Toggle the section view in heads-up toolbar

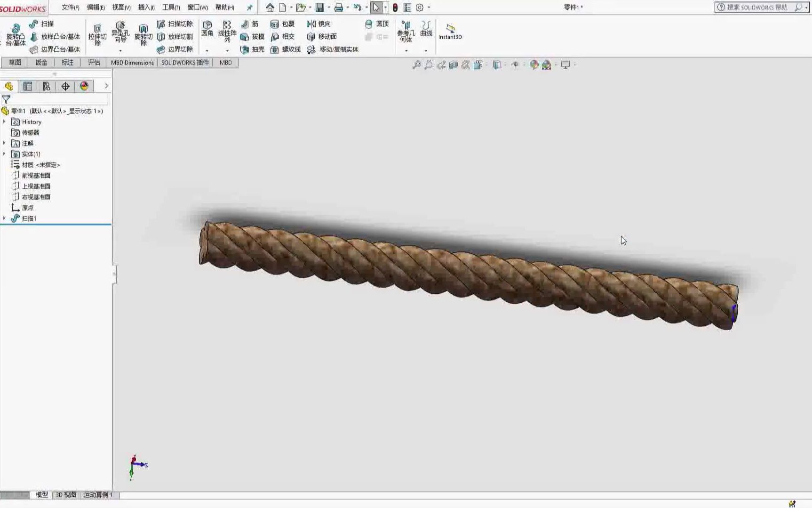[x=453, y=65]
